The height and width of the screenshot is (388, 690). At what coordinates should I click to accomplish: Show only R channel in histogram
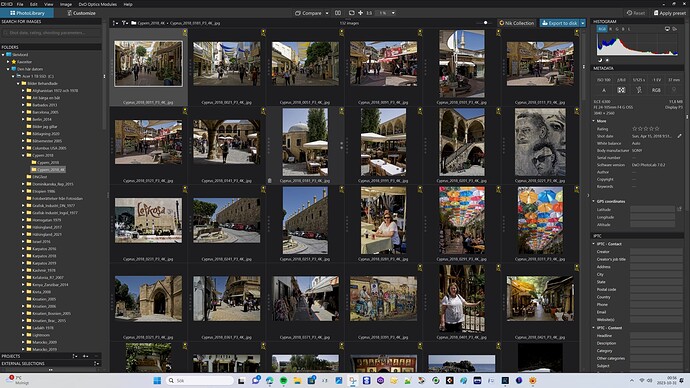[x=610, y=29]
